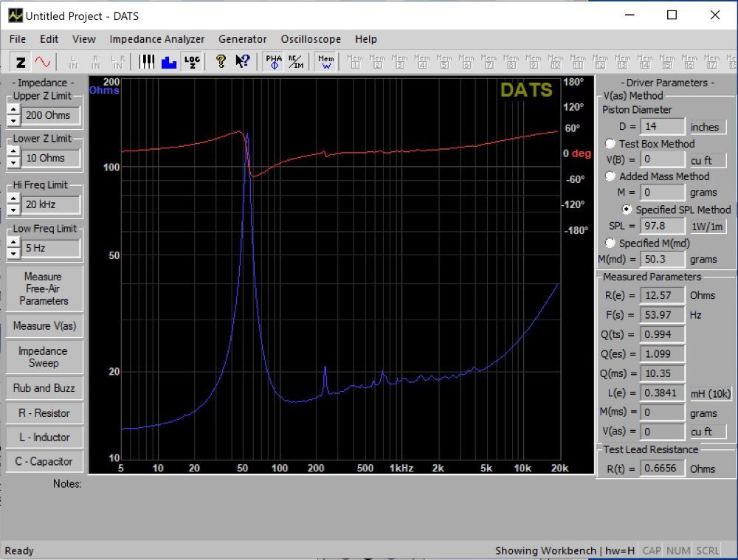Select the Added Mass Method radio button
Screen dimensions: 738x560
(610, 176)
